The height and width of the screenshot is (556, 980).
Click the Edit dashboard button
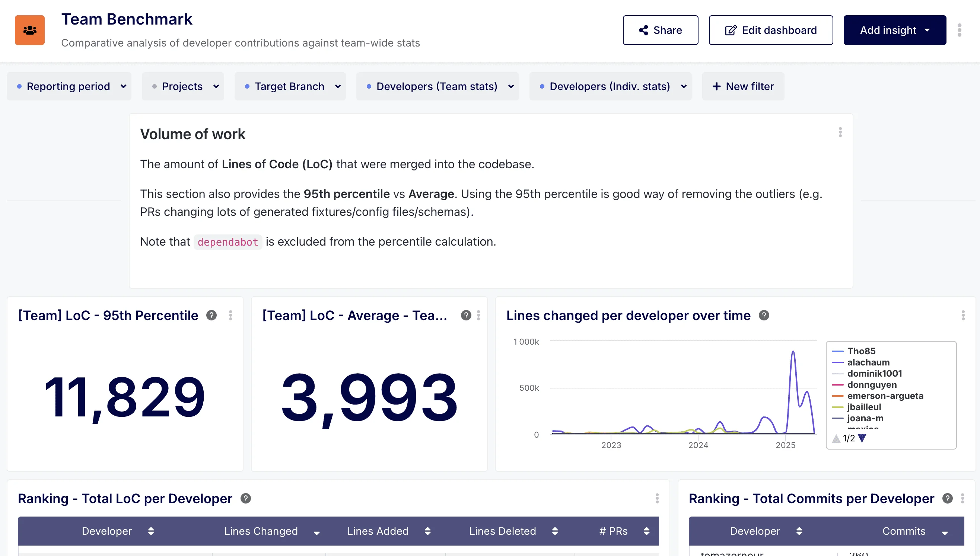(x=771, y=30)
